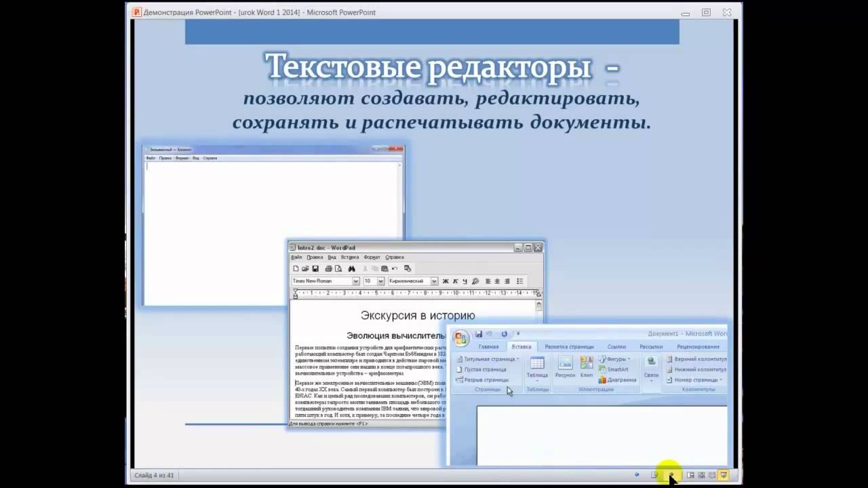Open the Вставка menu in WordPad
Image resolution: width=868 pixels, height=488 pixels.
coord(350,258)
